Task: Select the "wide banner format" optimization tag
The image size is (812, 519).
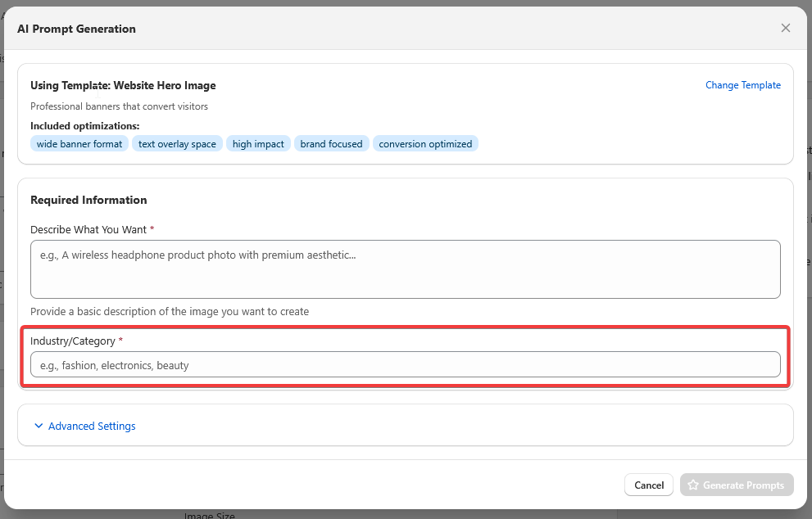Action: pyautogui.click(x=79, y=144)
